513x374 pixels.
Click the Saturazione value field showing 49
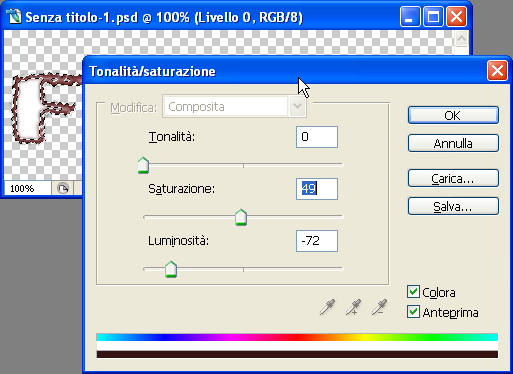point(317,189)
